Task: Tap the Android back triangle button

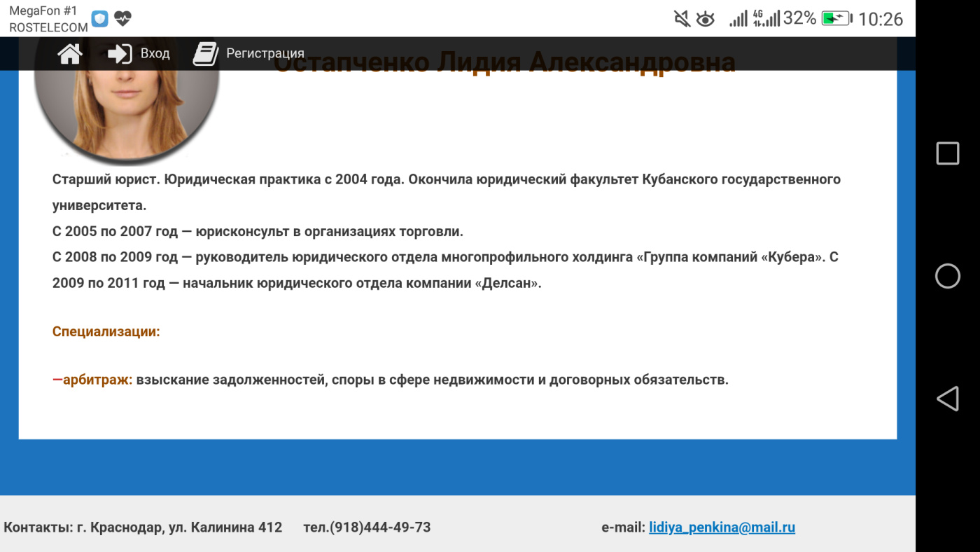Action: click(947, 399)
